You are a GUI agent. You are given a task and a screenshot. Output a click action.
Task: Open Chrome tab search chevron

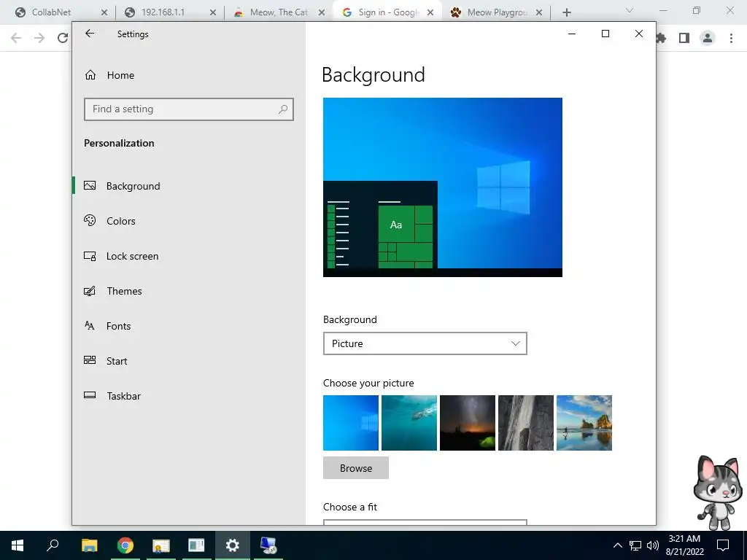[630, 10]
